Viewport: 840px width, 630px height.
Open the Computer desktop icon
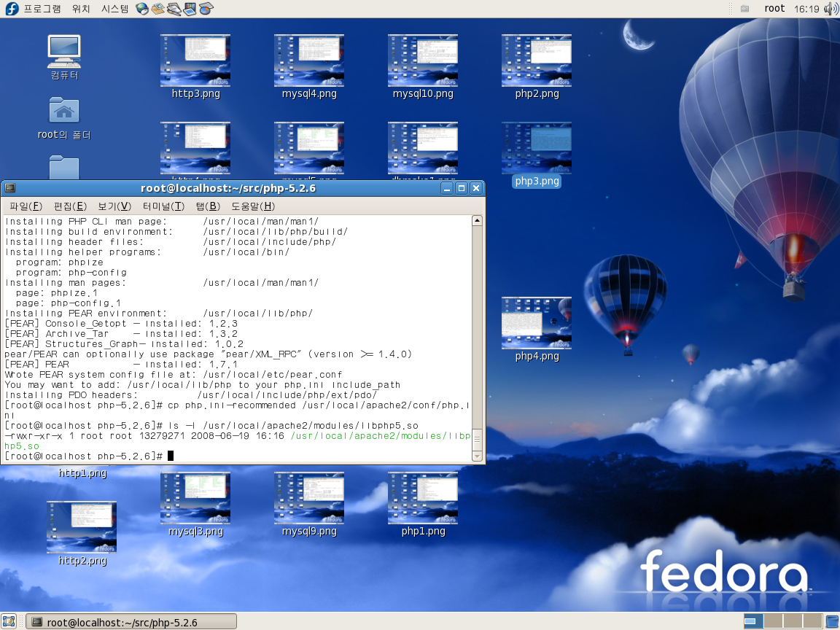pos(64,51)
